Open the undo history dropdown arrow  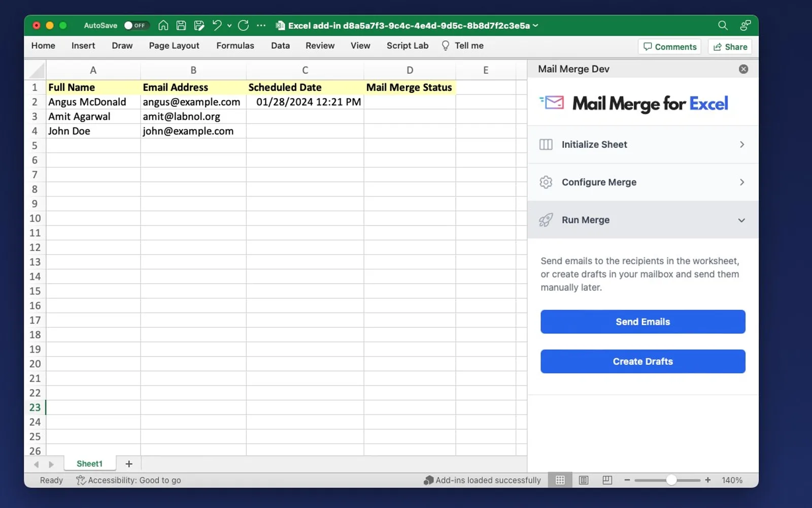click(229, 25)
